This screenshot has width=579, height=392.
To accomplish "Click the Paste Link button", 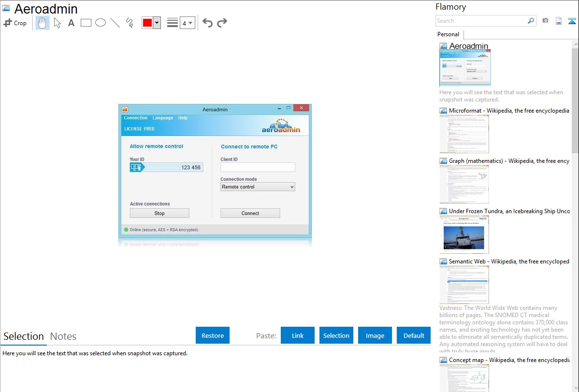I will (x=298, y=335).
